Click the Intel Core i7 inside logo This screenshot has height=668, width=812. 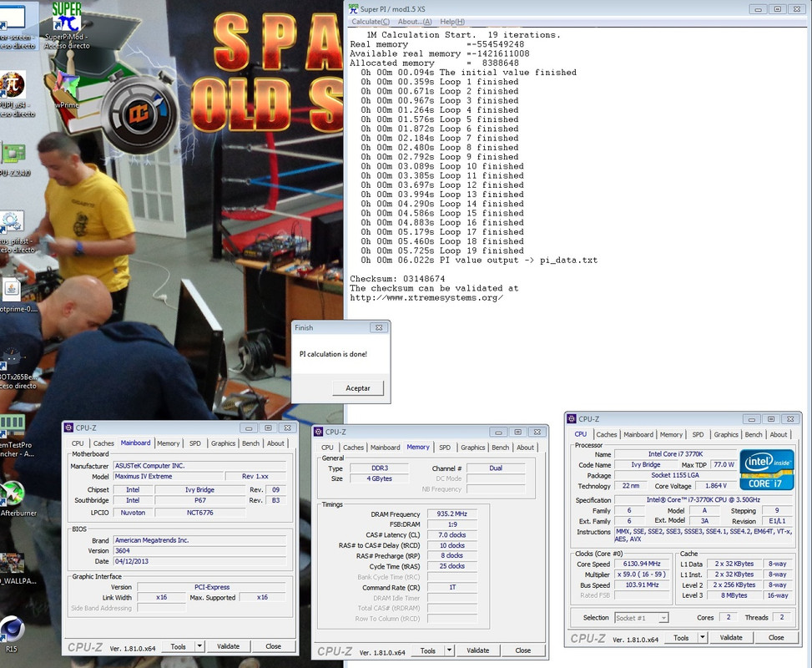pos(766,469)
